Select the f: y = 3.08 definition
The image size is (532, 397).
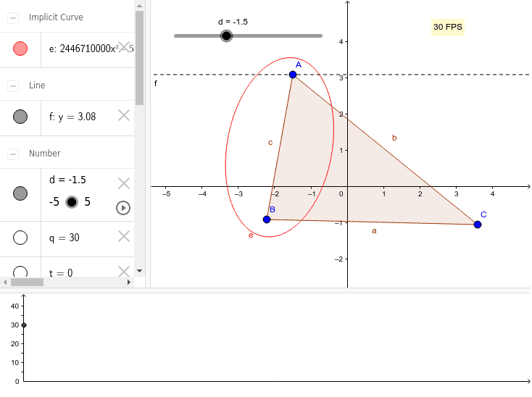coord(72,117)
